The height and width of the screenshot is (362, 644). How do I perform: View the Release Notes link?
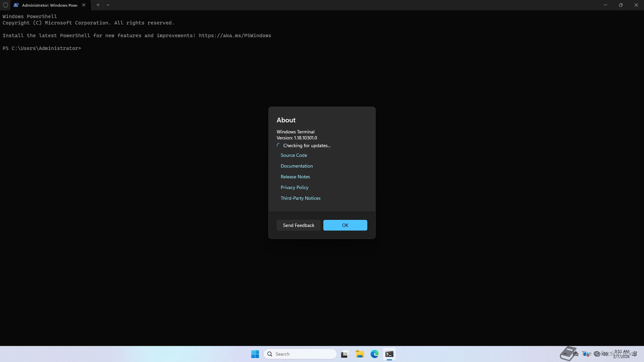point(295,177)
